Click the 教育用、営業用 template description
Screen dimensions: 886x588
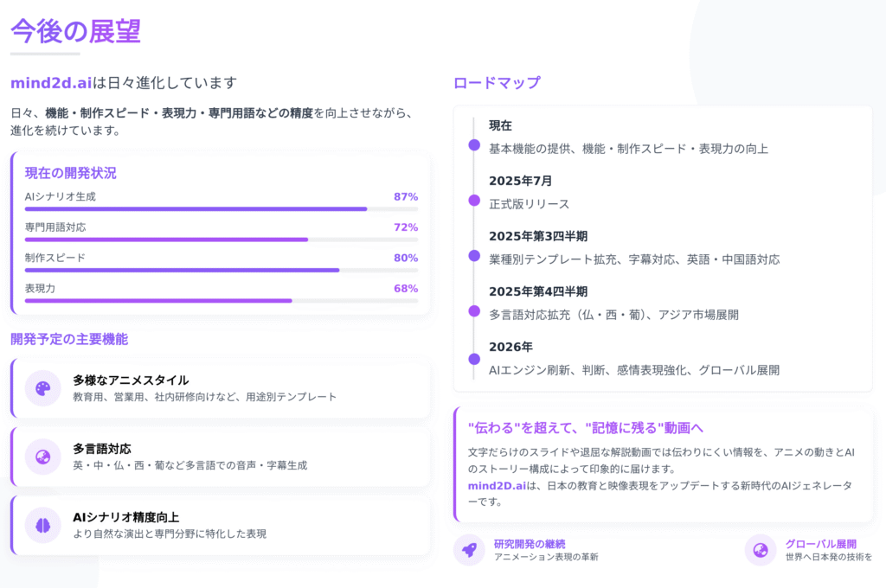point(204,397)
